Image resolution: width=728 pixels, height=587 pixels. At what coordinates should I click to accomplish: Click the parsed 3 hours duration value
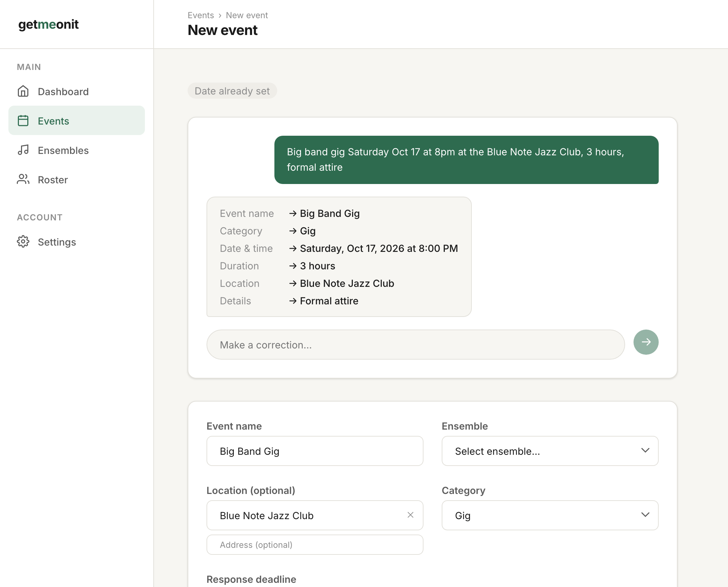[x=317, y=266]
